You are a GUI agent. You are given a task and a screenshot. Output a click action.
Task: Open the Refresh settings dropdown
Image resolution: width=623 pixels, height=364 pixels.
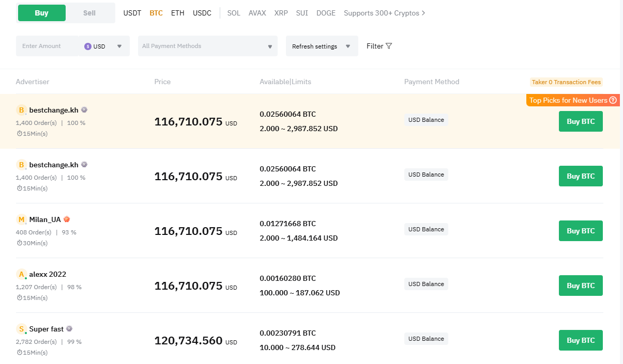click(x=322, y=45)
